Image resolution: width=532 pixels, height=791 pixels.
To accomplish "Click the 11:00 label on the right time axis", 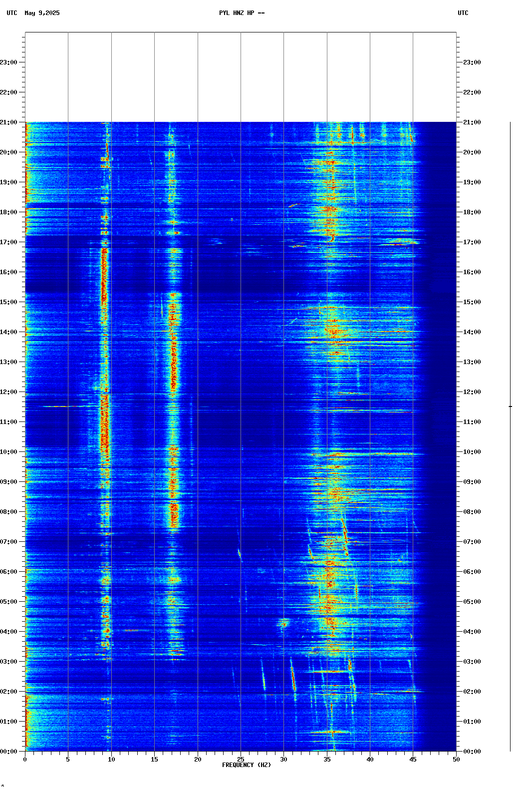I will click(472, 422).
